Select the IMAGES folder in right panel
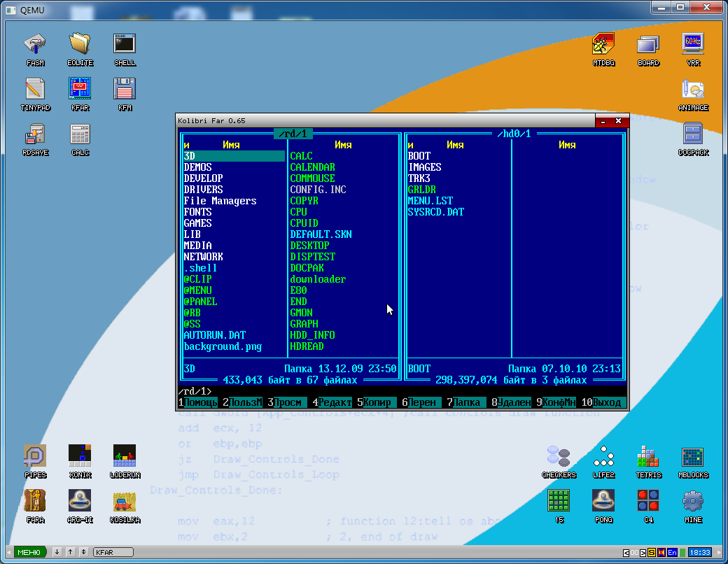This screenshot has height=564, width=728. click(425, 167)
